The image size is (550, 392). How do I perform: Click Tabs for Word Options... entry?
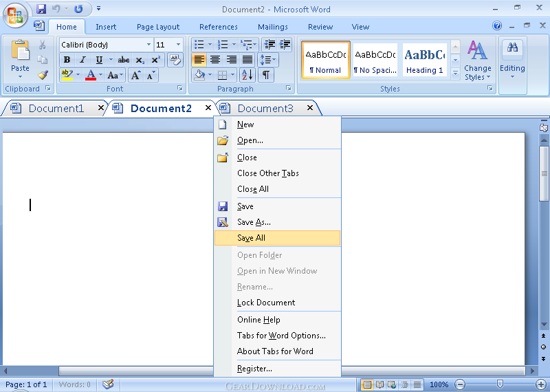(277, 336)
